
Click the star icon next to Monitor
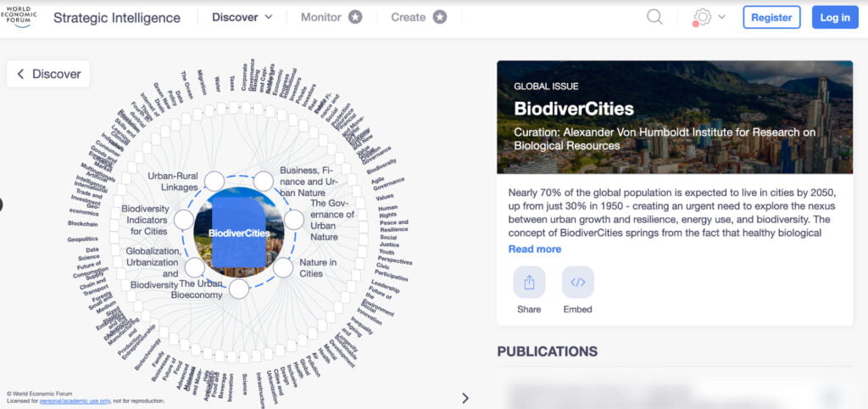tap(355, 17)
